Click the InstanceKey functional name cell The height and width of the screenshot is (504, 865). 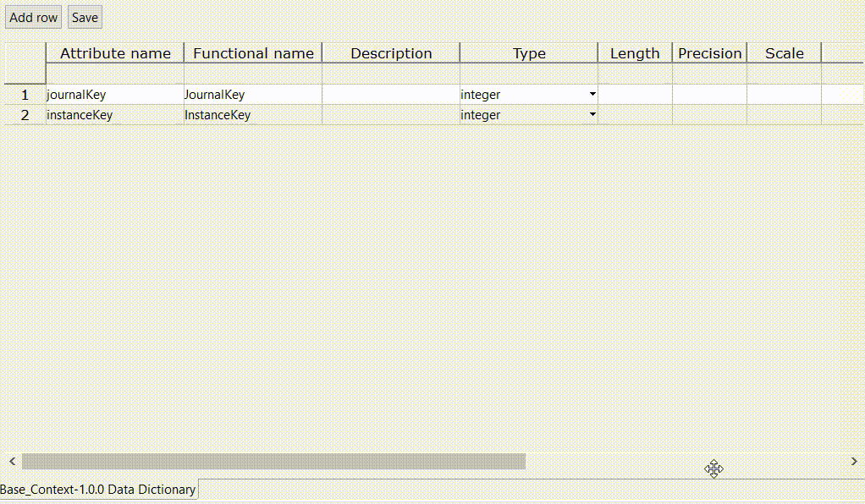click(253, 115)
